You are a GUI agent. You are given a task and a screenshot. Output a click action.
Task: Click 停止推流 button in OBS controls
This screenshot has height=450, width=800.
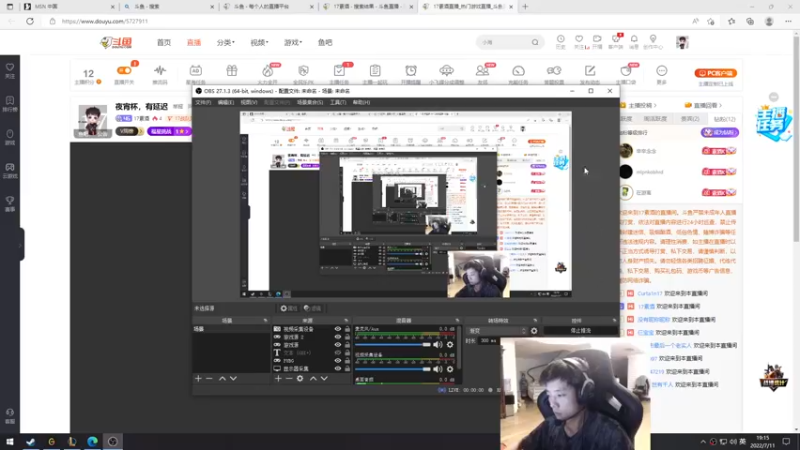pyautogui.click(x=580, y=331)
